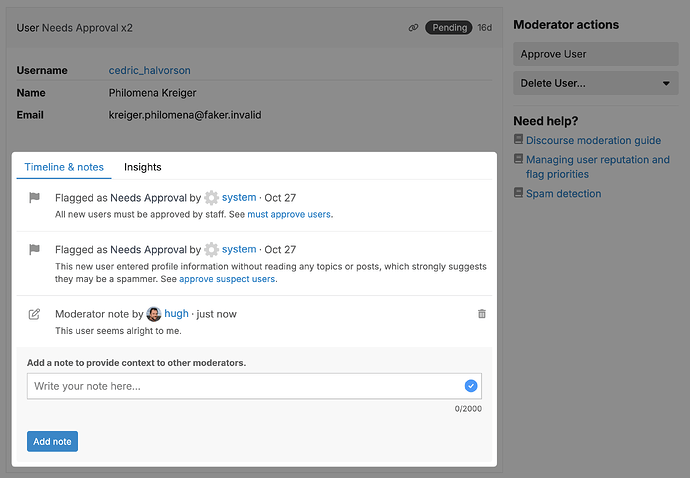Open cedric_halvorson username link
This screenshot has width=690, height=478.
click(150, 70)
